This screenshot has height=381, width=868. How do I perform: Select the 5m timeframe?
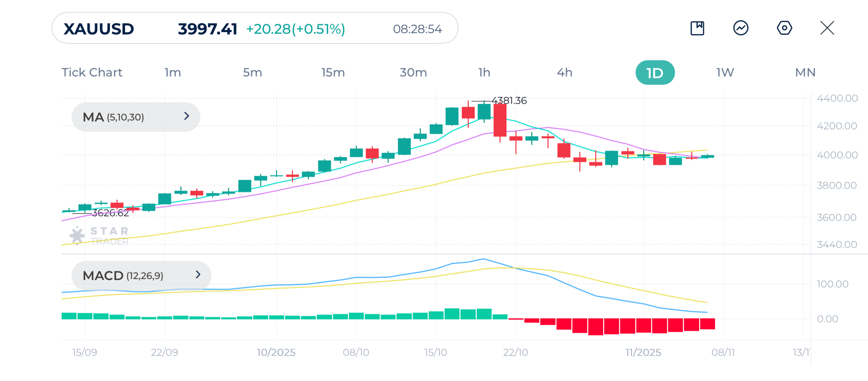252,73
